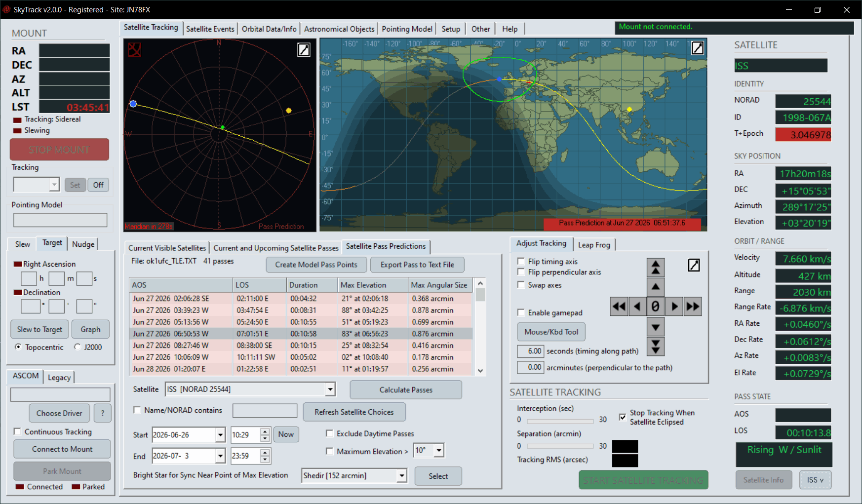Enable Flip timing axis

[x=521, y=261]
